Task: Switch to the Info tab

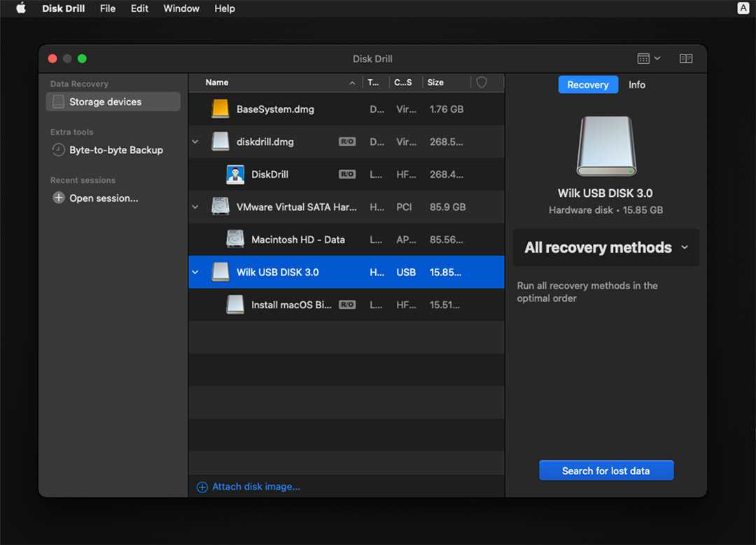Action: [x=636, y=85]
